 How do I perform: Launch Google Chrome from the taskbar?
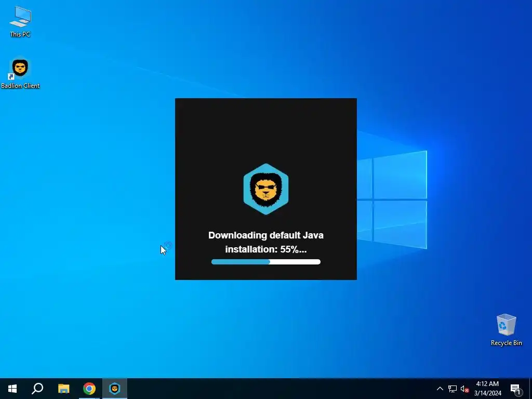[89, 389]
